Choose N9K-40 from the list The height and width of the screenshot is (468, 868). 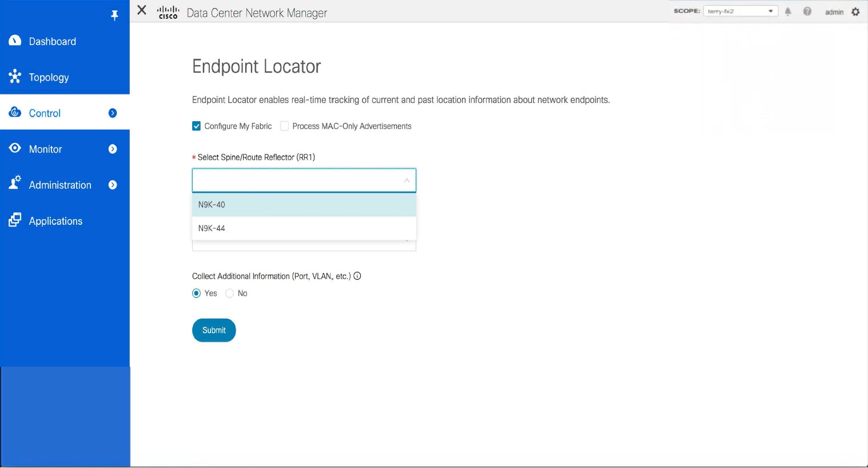coord(304,205)
